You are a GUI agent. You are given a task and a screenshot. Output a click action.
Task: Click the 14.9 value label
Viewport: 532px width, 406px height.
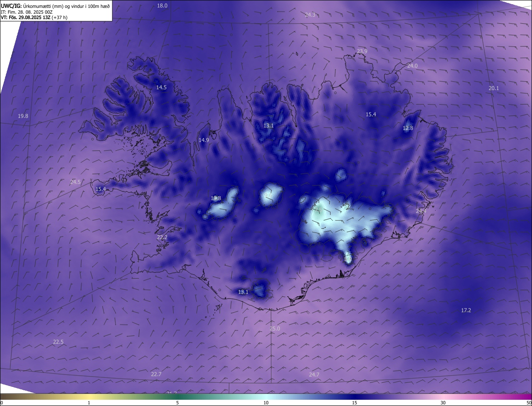204,140
